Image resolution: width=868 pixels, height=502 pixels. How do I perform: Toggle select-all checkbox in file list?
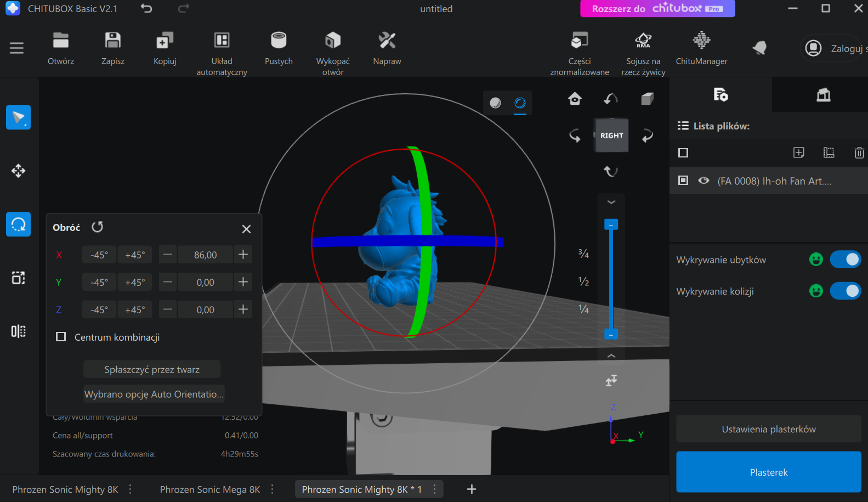(x=683, y=153)
